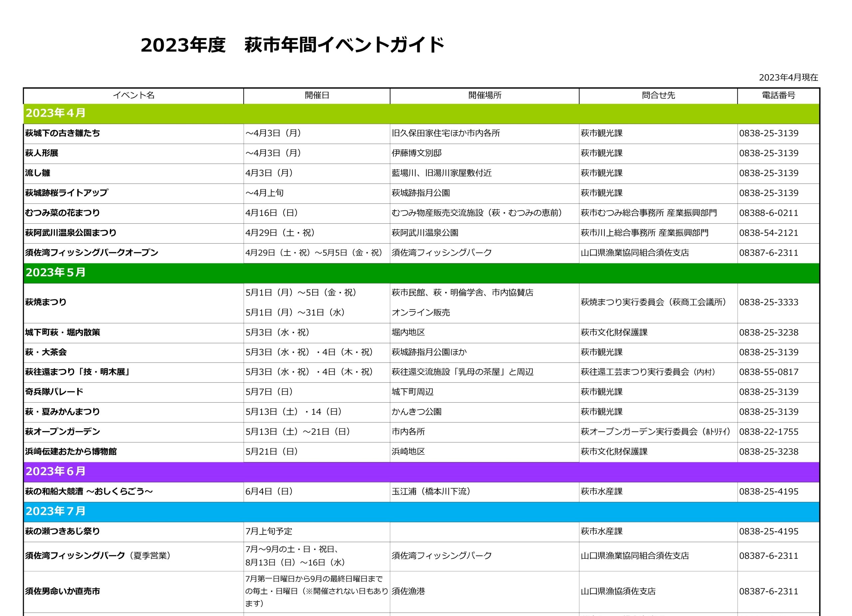Click phone number 0838-54-2121
Image resolution: width=852 pixels, height=616 pixels.
click(768, 233)
